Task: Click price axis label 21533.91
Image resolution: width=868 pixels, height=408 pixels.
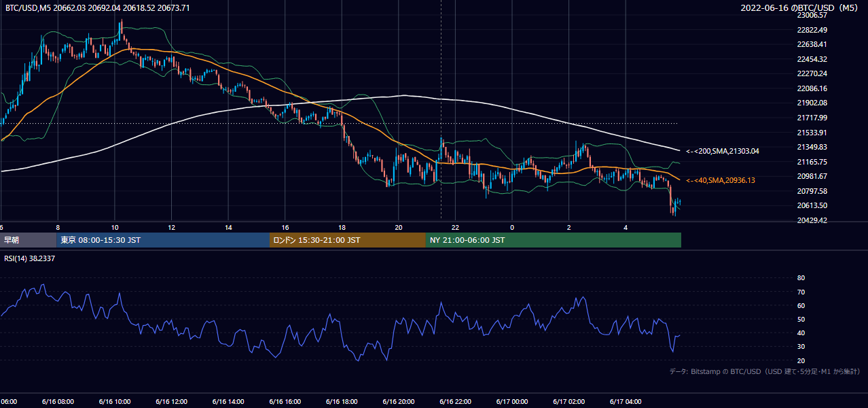Action: click(x=812, y=133)
